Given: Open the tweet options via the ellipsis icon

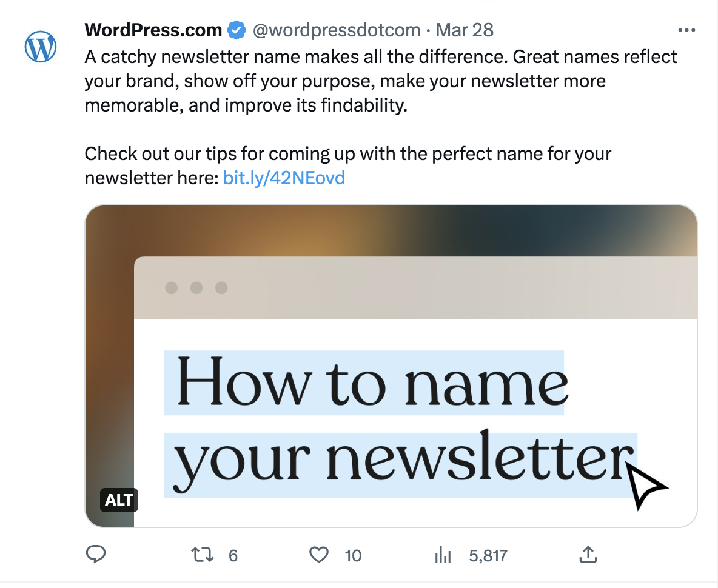Looking at the screenshot, I should tap(687, 29).
